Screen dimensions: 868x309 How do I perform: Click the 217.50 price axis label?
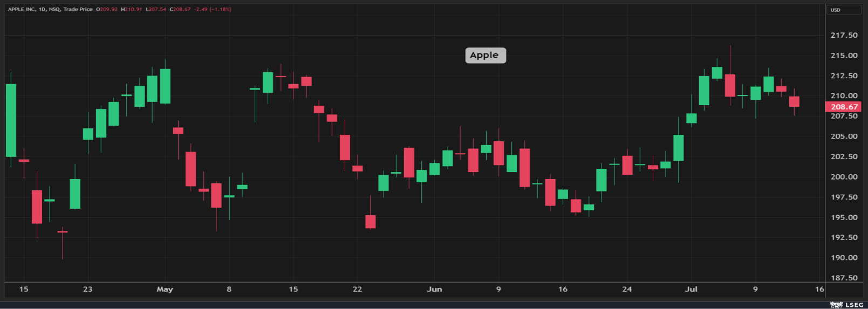844,35
